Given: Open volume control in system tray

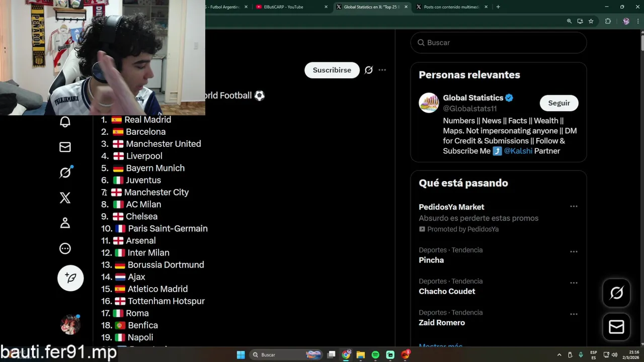Looking at the screenshot, I should click(x=614, y=355).
